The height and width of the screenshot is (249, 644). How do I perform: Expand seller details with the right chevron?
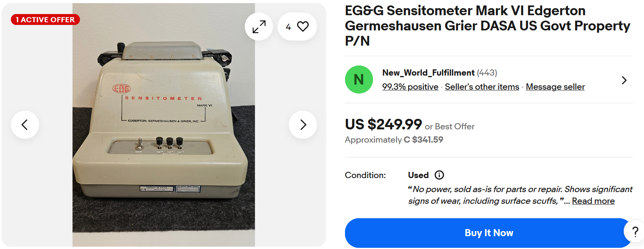(624, 80)
